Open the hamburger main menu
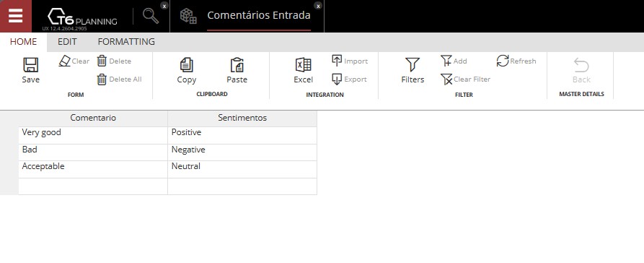The image size is (644, 263). pyautogui.click(x=16, y=16)
